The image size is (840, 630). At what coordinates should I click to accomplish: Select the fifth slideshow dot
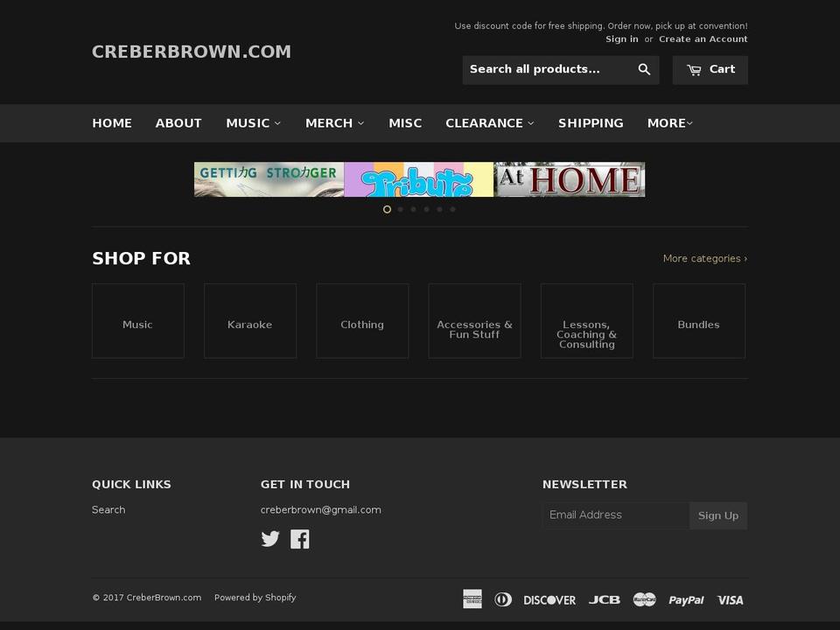click(440, 209)
